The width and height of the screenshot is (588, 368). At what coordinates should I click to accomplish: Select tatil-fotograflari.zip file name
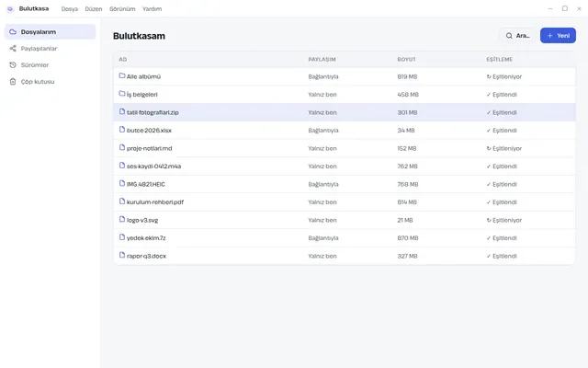pos(153,112)
